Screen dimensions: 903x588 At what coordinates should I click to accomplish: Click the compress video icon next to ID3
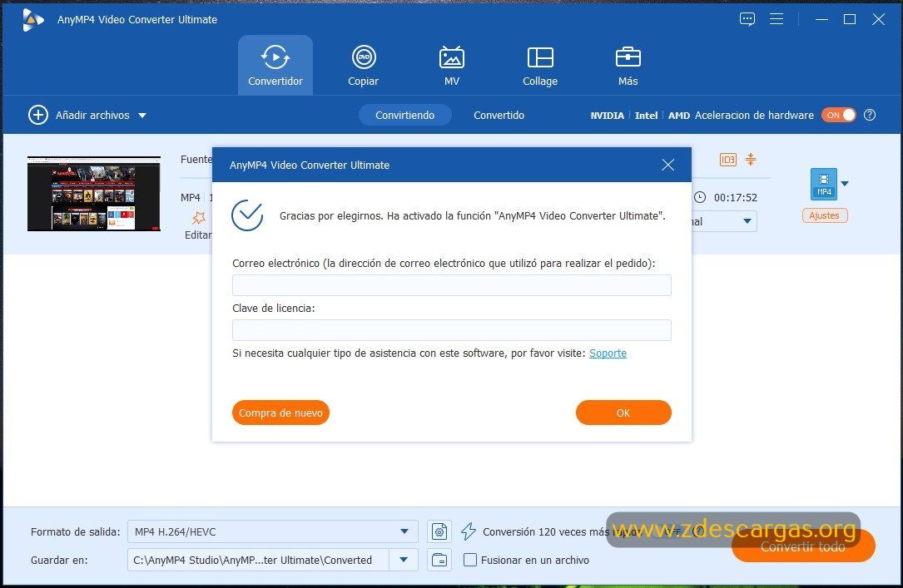click(751, 160)
